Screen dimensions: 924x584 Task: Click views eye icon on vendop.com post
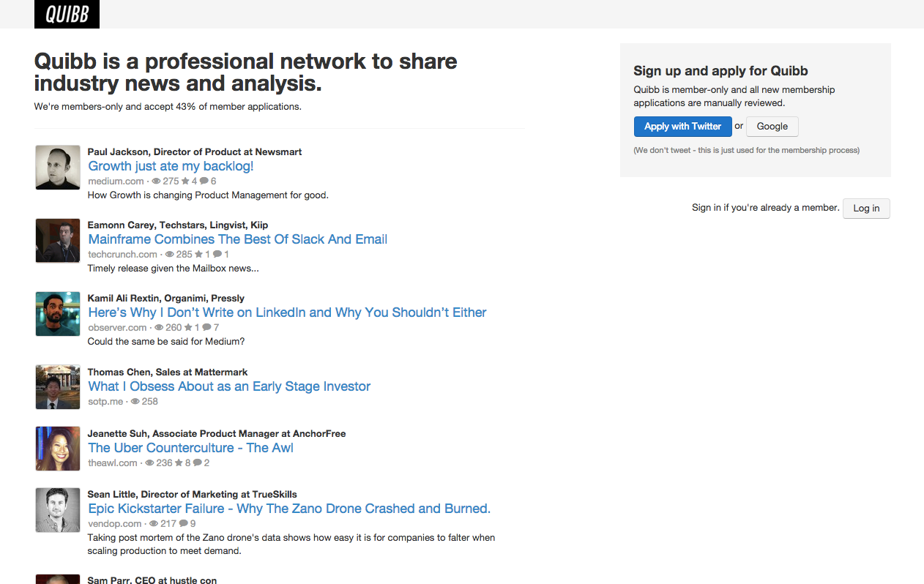(x=154, y=523)
